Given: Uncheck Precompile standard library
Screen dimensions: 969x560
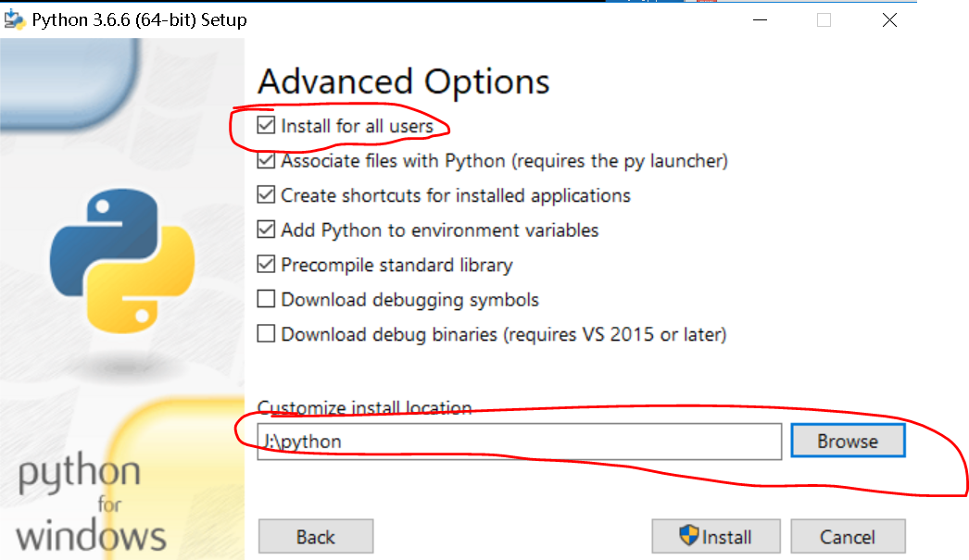Looking at the screenshot, I should coord(266,264).
